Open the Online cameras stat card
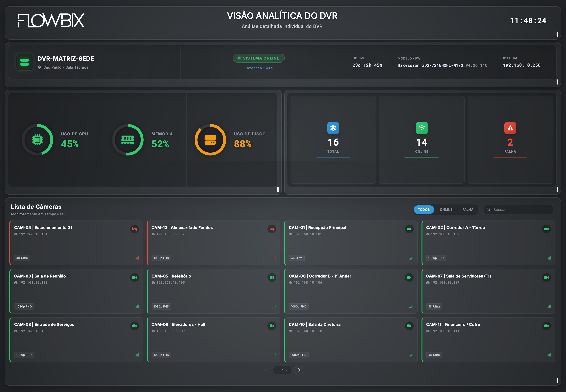Image resolution: width=566 pixels, height=392 pixels. coord(422,140)
